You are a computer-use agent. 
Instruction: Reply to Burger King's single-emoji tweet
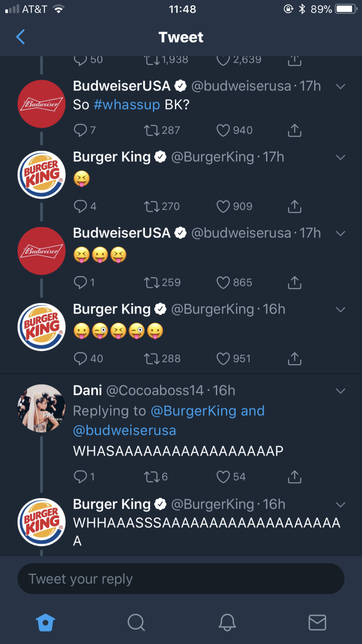click(x=80, y=206)
